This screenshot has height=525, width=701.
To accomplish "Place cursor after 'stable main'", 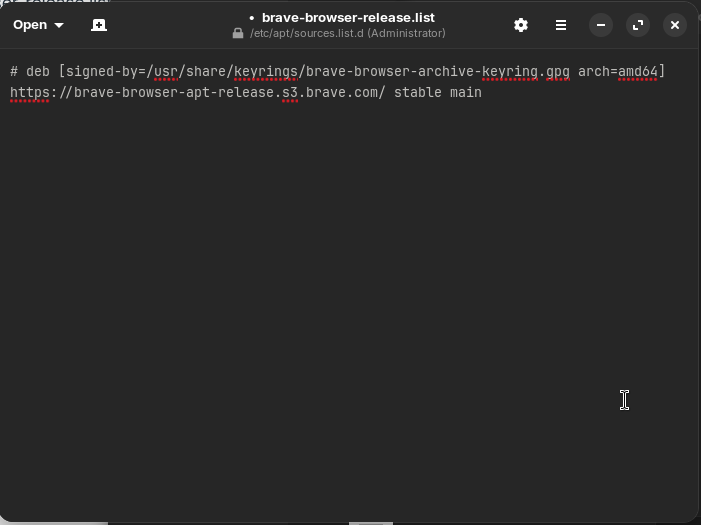I will 482,93.
